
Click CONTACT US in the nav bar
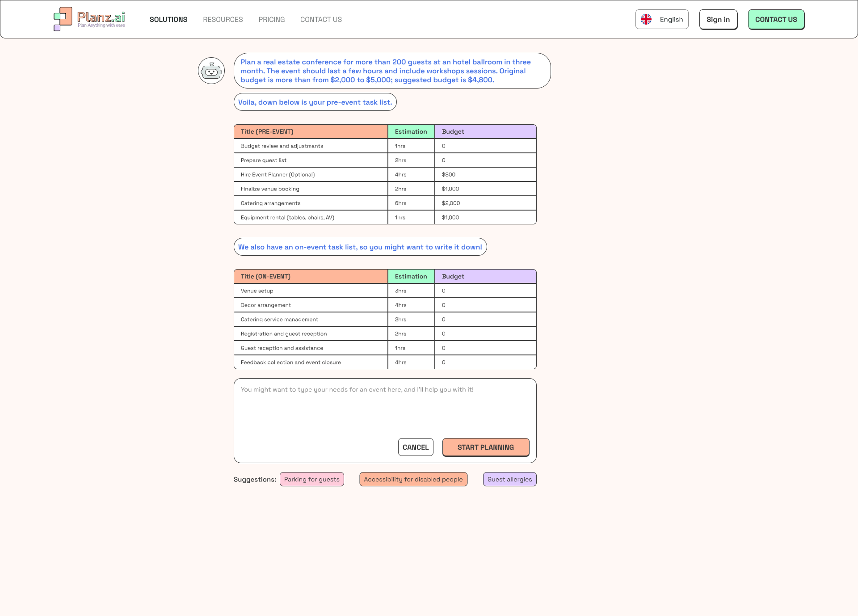pyautogui.click(x=321, y=20)
